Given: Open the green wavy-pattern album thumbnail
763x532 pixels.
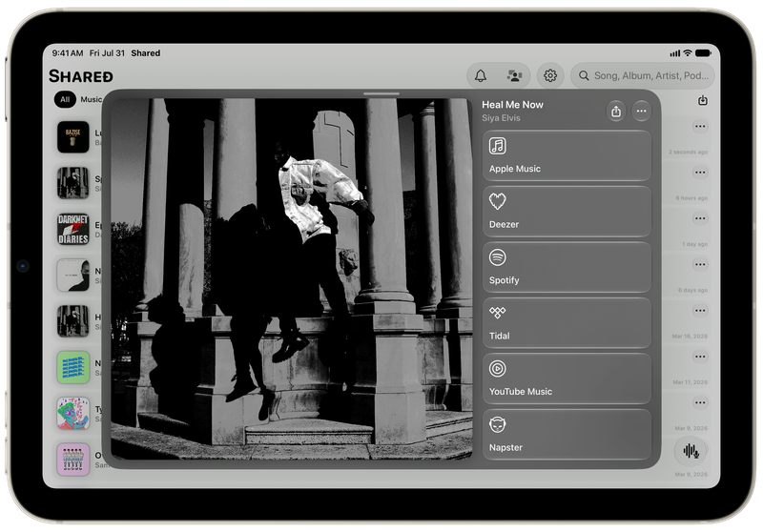Looking at the screenshot, I should pyautogui.click(x=73, y=367).
